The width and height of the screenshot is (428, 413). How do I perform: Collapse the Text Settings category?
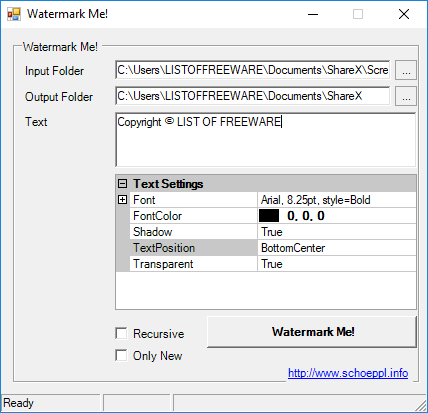(x=123, y=184)
